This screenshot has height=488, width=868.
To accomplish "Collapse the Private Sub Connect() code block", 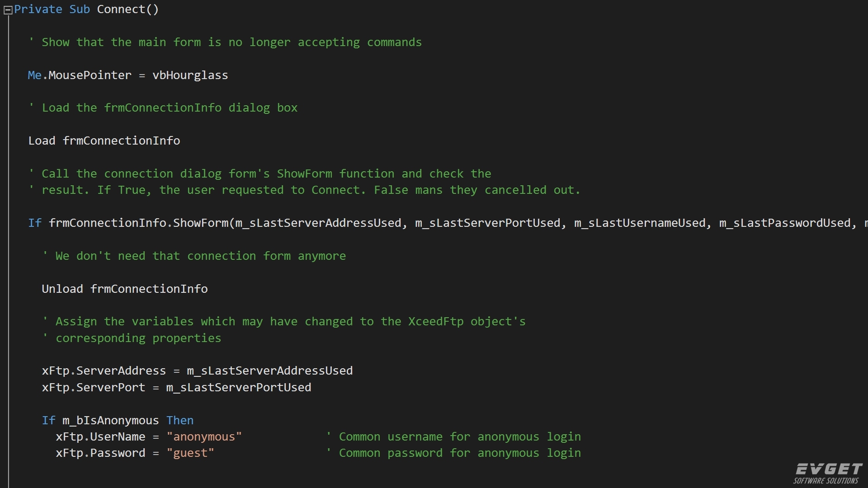I will (8, 10).
